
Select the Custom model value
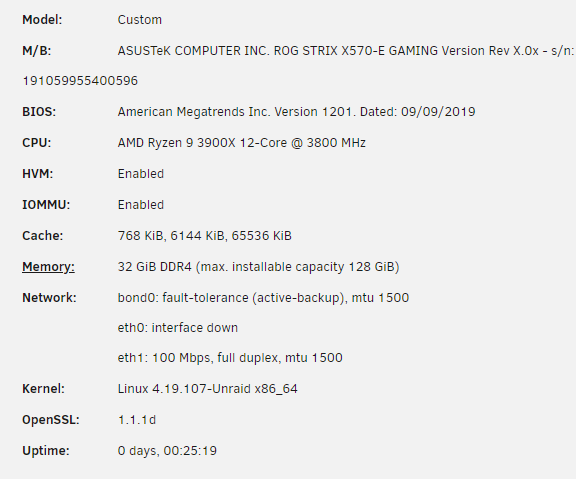click(140, 20)
